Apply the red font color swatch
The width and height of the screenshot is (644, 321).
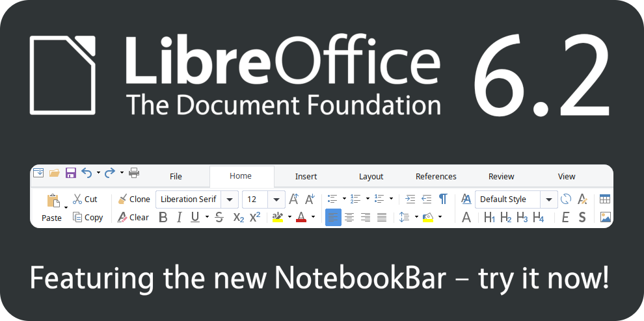click(301, 217)
